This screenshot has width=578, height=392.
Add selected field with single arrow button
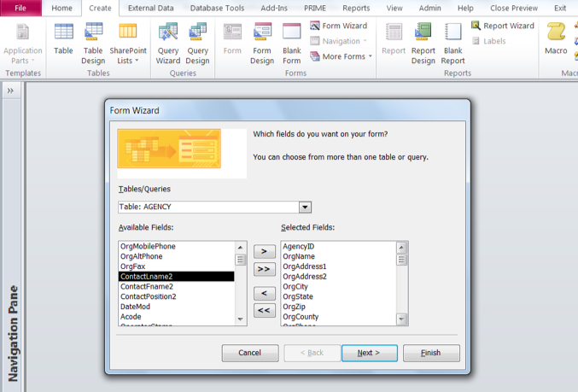pos(265,252)
